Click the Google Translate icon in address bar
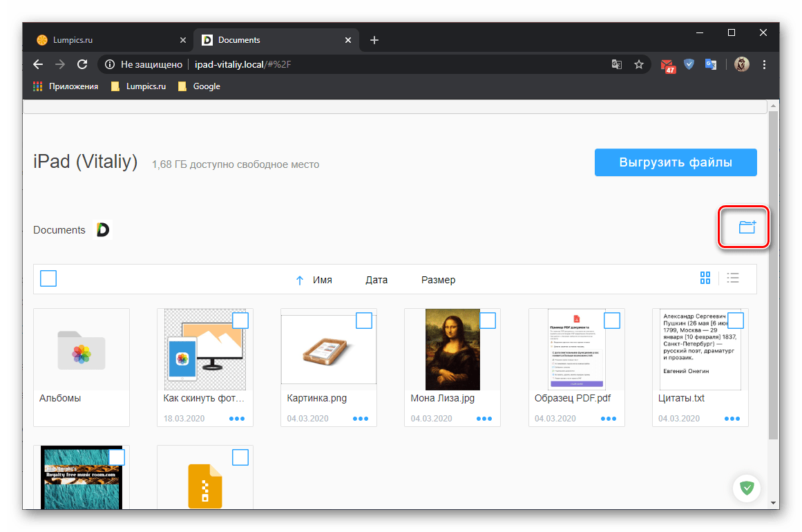 click(617, 64)
